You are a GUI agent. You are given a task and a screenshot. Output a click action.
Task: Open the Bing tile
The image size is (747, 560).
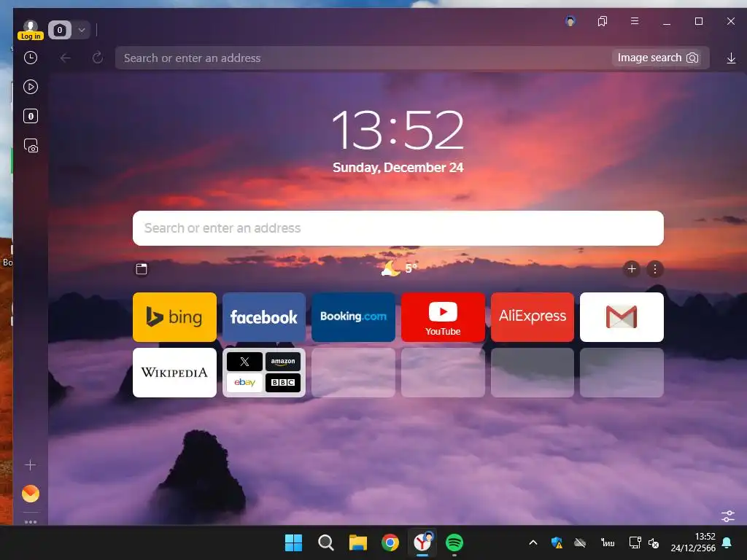(x=174, y=317)
